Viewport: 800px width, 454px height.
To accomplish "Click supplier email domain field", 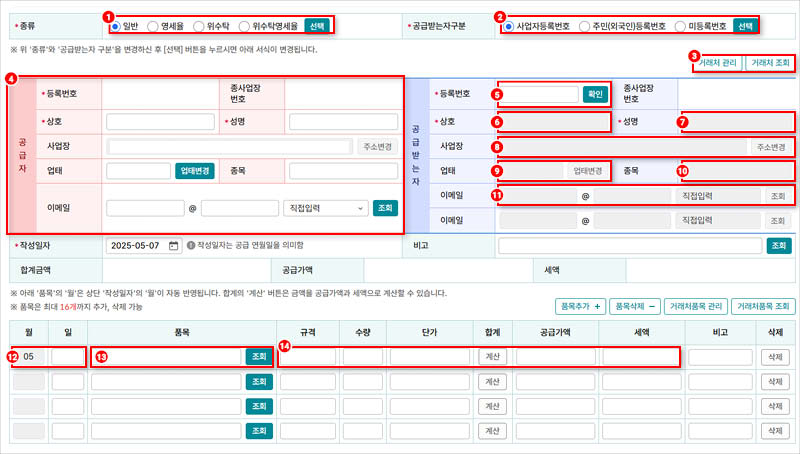I will pyautogui.click(x=240, y=208).
